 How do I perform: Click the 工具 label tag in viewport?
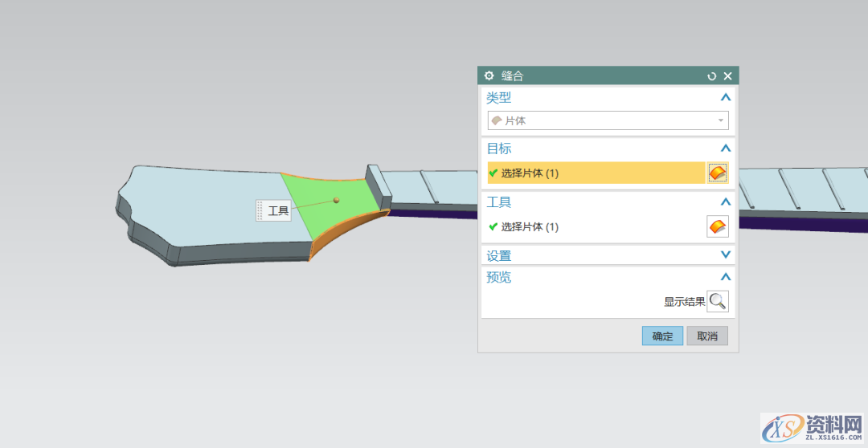point(273,210)
